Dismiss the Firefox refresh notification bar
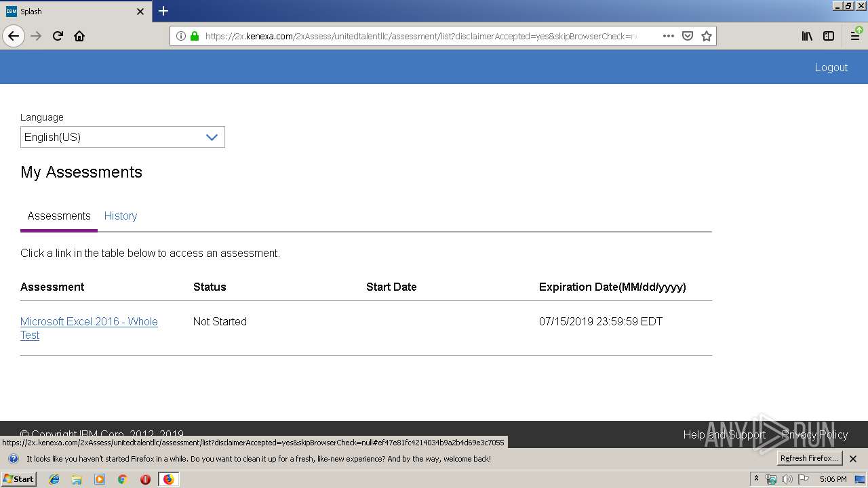The image size is (868, 488). pos(853,459)
